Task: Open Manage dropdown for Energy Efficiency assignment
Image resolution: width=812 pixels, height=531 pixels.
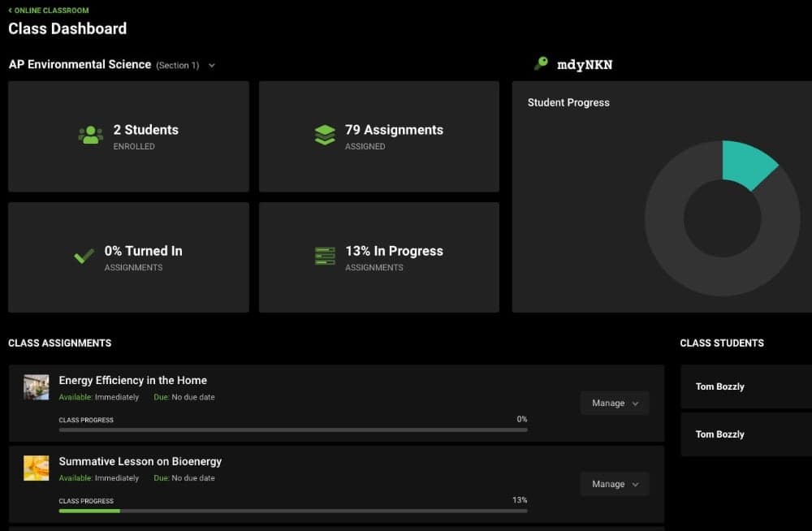Action: (x=615, y=404)
